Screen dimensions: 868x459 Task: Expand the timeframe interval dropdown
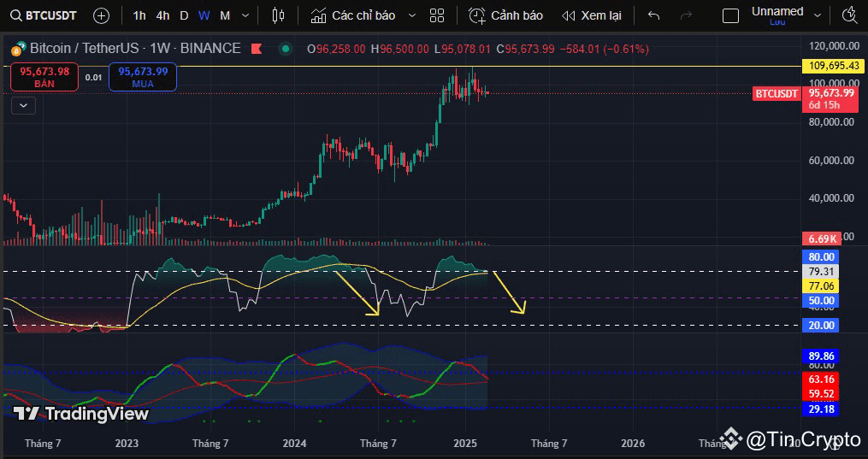[x=245, y=15]
